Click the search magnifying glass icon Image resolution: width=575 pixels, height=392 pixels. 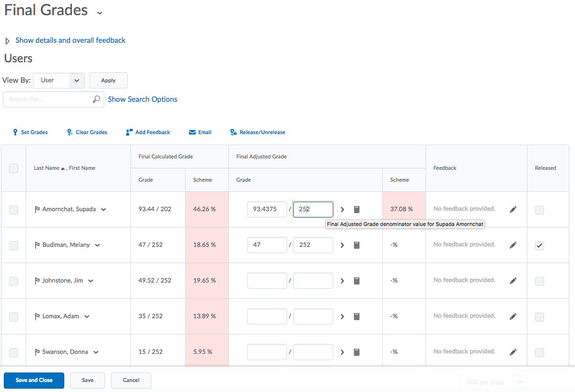click(x=96, y=99)
